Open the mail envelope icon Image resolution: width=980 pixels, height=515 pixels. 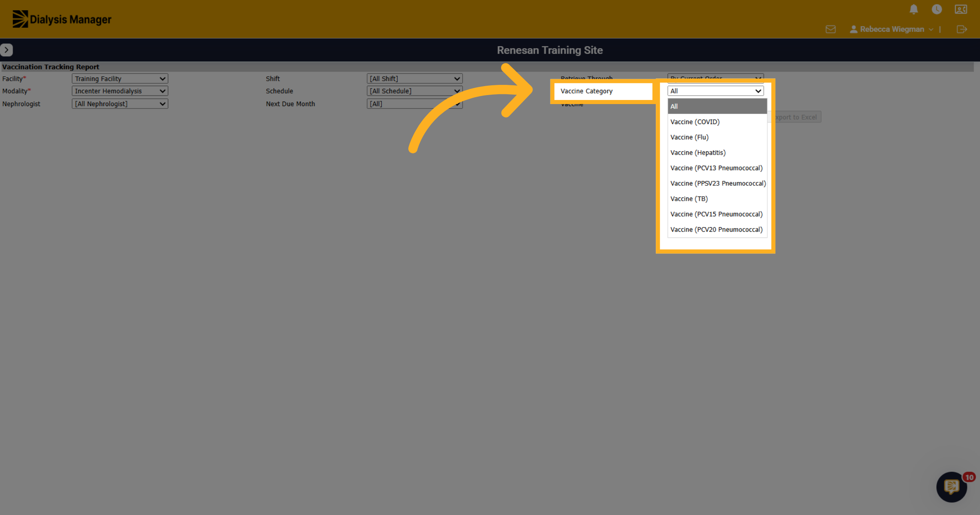(x=831, y=29)
